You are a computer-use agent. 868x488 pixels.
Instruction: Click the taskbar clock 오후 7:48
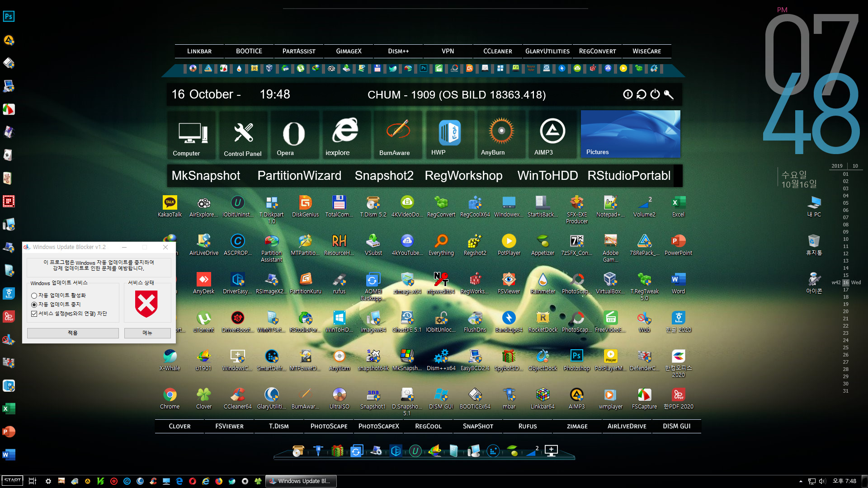coord(844,481)
